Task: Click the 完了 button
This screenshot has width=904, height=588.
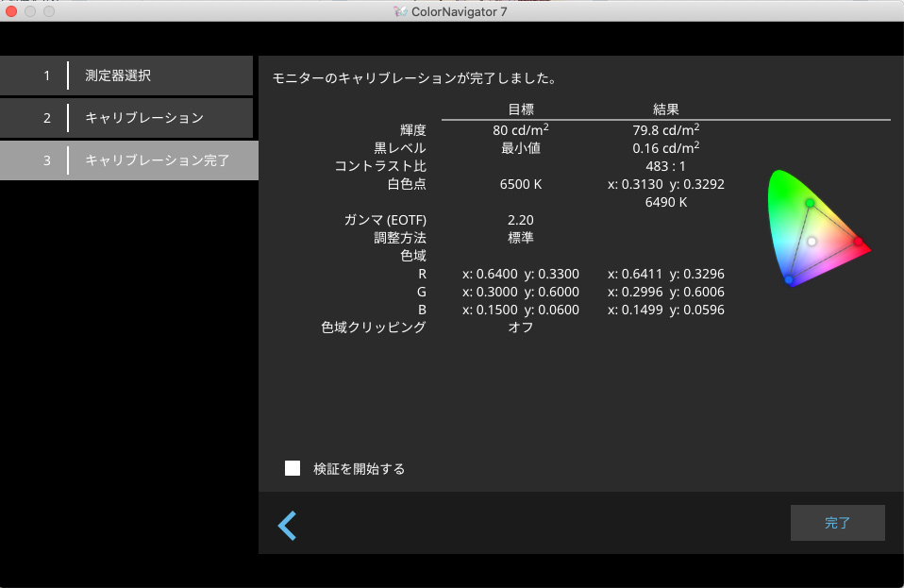Action: coord(837,523)
